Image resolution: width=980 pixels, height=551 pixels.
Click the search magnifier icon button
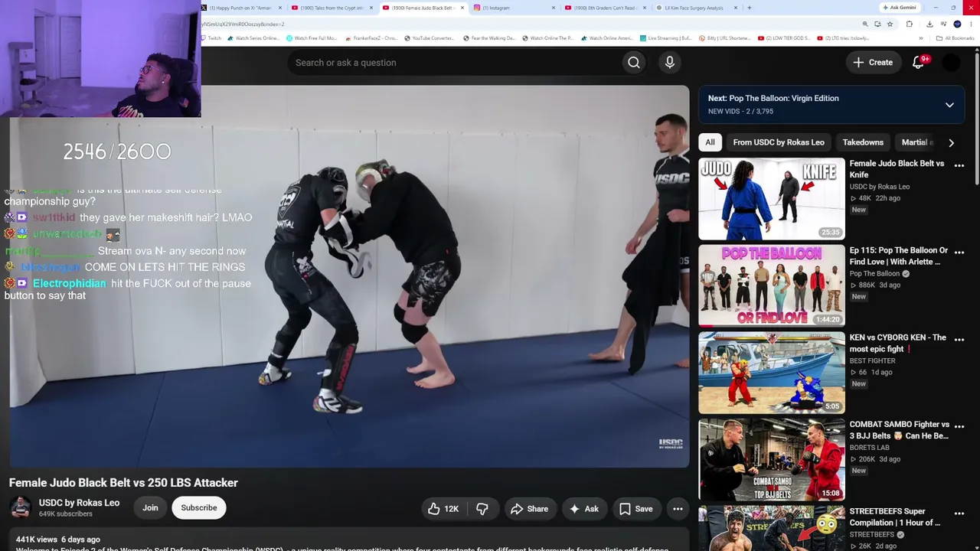[x=634, y=63]
